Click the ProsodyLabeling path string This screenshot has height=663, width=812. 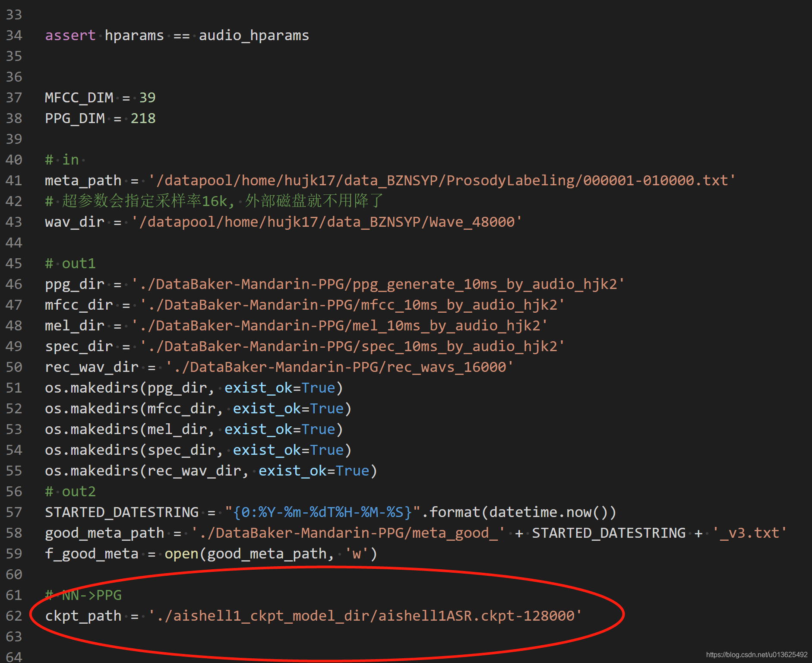pos(442,181)
